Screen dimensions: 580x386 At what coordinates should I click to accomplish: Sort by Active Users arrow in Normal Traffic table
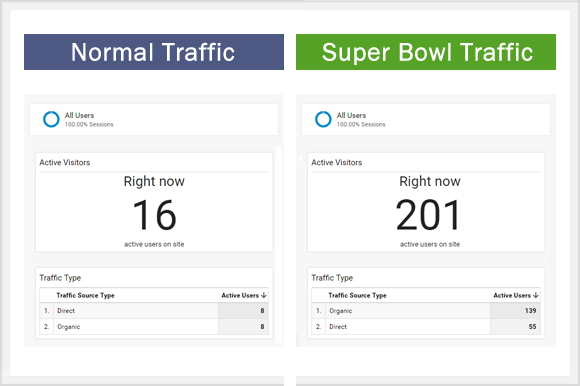point(263,295)
